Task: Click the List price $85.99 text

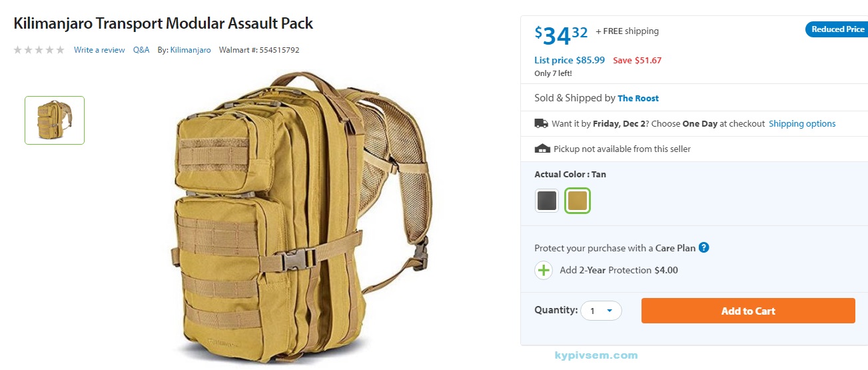Action: [570, 60]
